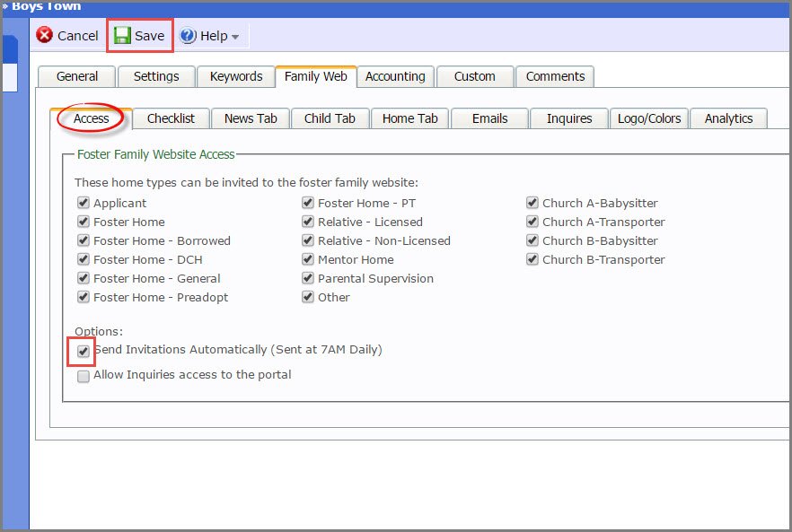Switch to the Emails sub-tab
Screen dimensions: 792x532
(489, 118)
